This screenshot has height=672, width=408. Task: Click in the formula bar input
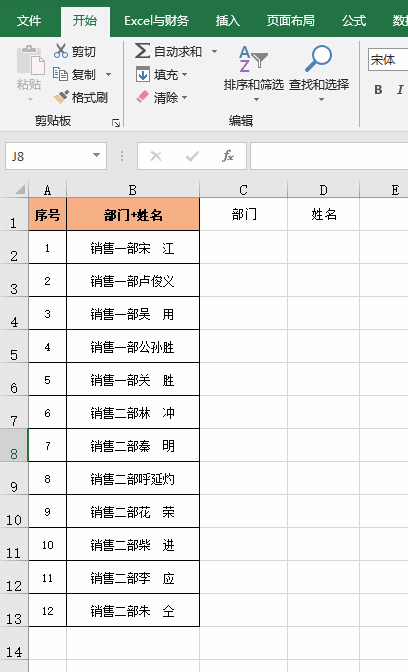coord(329,156)
